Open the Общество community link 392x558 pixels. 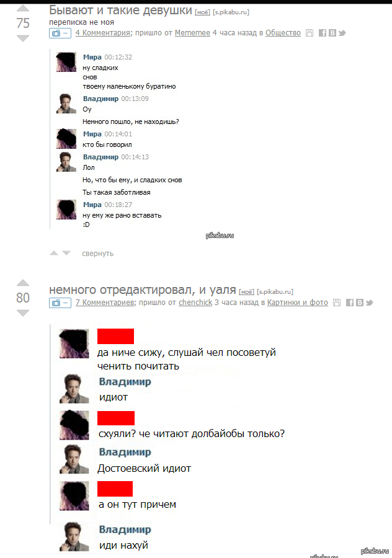pos(283,33)
